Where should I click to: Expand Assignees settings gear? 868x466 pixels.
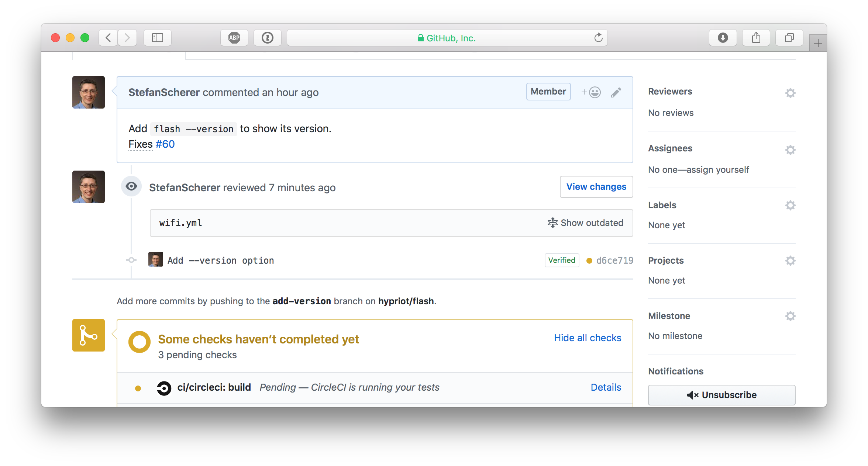click(x=791, y=150)
